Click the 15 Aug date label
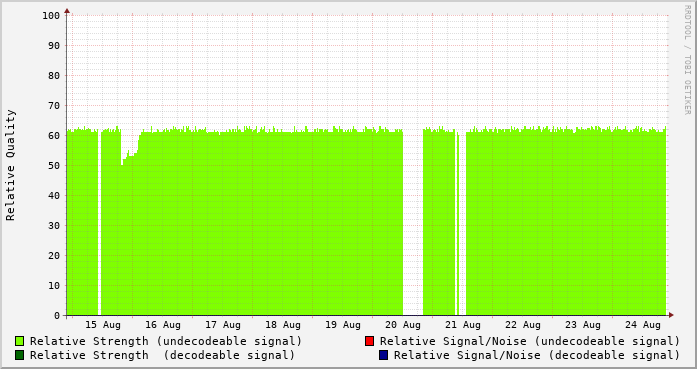The image size is (697, 369). pos(103,325)
